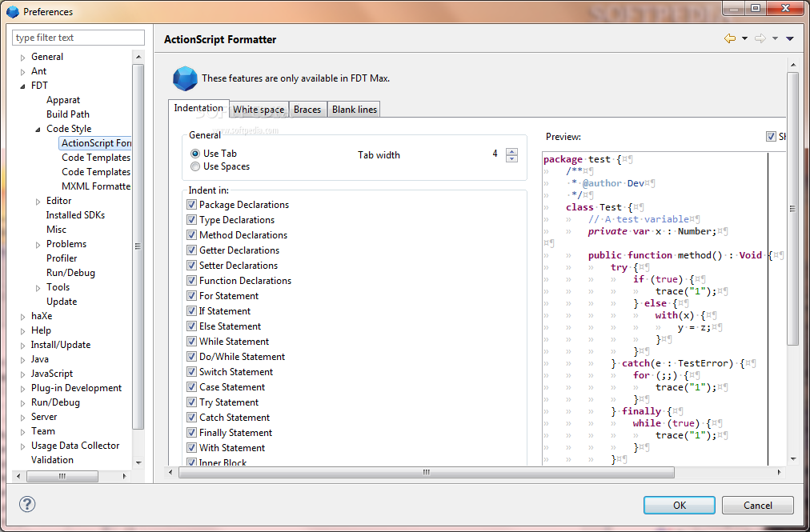Open Installed SDKs preferences page
The height and width of the screenshot is (532, 810).
[75, 215]
